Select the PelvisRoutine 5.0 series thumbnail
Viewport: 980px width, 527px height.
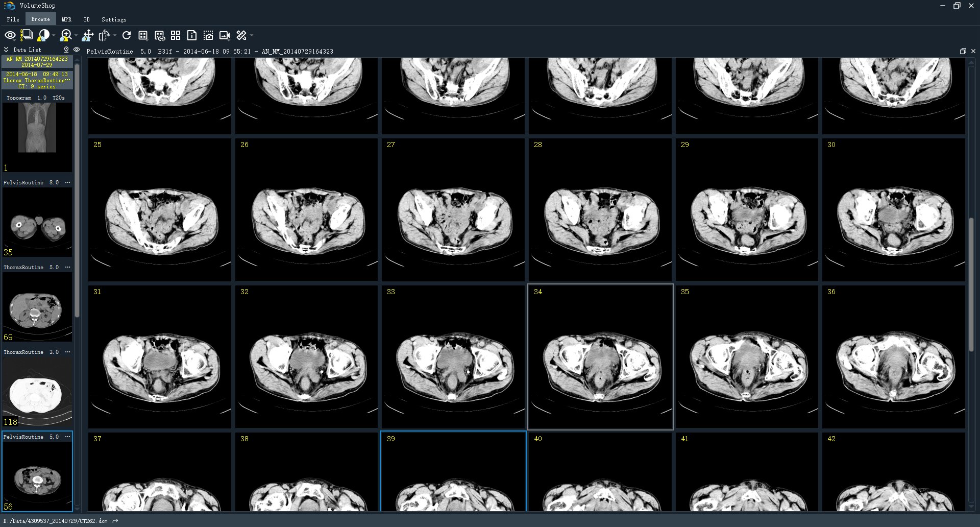(x=37, y=471)
